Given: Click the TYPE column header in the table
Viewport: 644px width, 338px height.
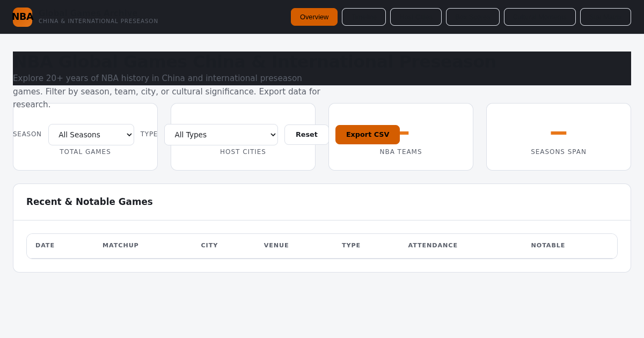Looking at the screenshot, I should tap(351, 246).
